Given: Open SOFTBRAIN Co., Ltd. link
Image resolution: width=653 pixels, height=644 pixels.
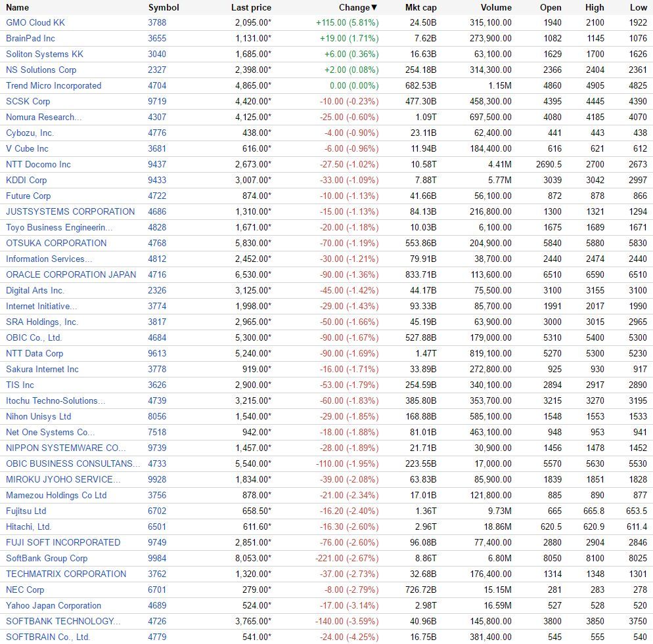Looking at the screenshot, I should [48, 637].
